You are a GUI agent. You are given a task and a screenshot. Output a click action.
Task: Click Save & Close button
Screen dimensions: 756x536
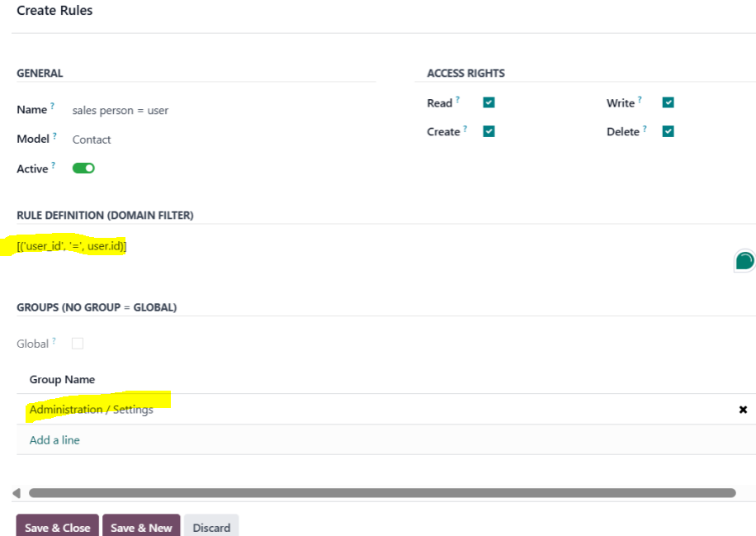pyautogui.click(x=58, y=527)
